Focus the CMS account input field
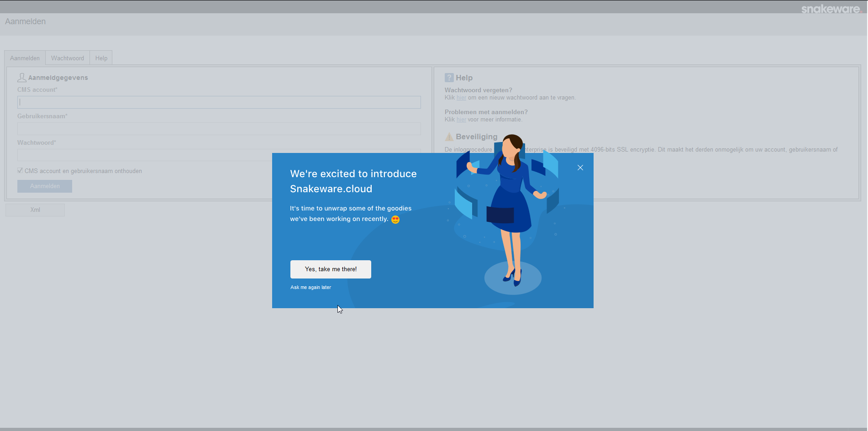This screenshot has height=431, width=868. pos(219,102)
